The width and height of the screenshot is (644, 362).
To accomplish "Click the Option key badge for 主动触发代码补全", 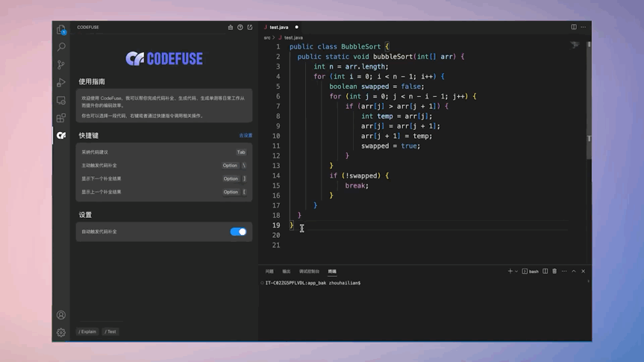I will point(230,166).
